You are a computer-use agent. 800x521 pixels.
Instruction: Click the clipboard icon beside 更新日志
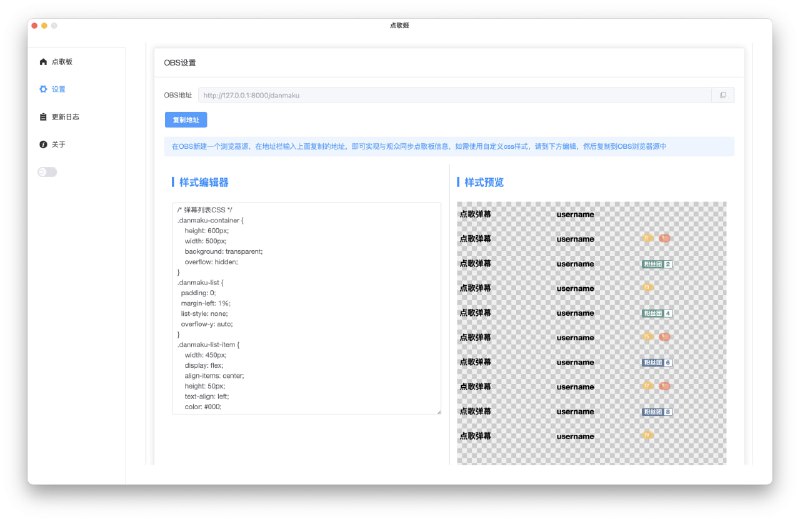(x=43, y=117)
